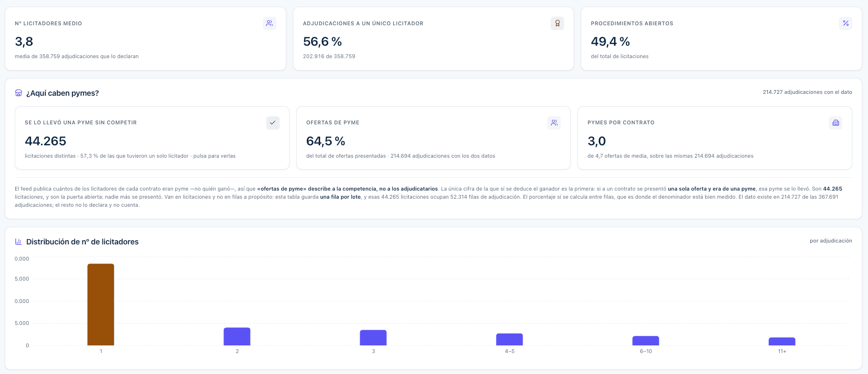Image resolution: width=868 pixels, height=374 pixels.
Task: Click the text '202.916 de 358.759'
Action: click(x=329, y=56)
